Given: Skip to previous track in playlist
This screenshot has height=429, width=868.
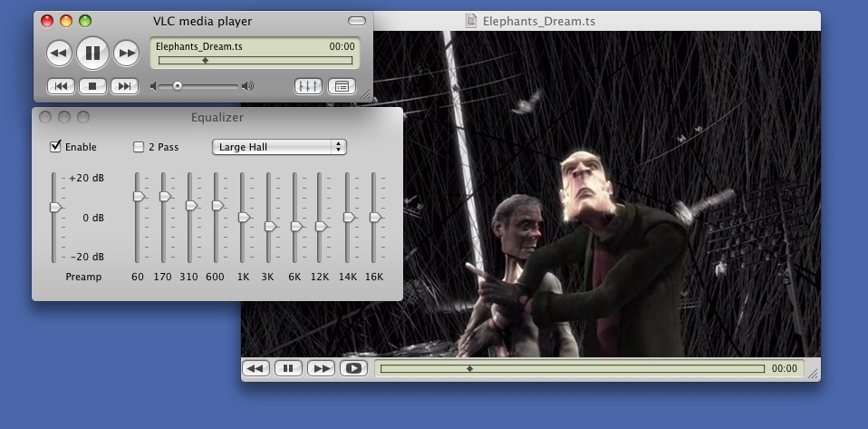Looking at the screenshot, I should coord(60,86).
